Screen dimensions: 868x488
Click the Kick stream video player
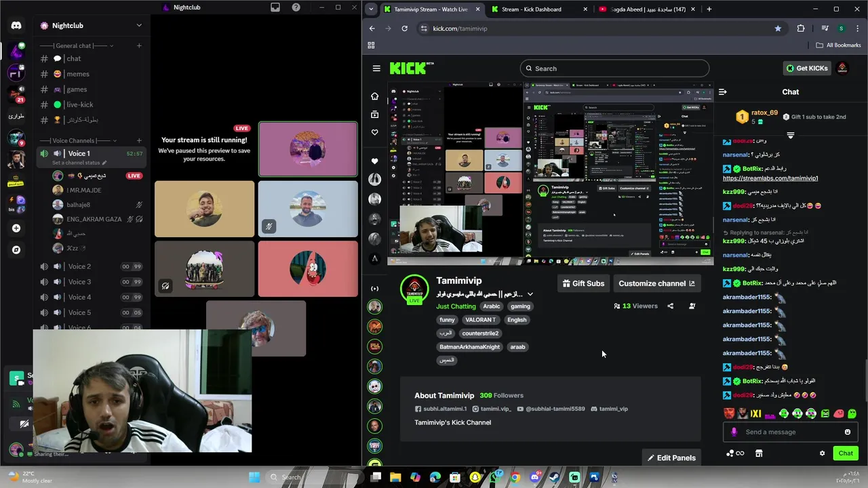pyautogui.click(x=550, y=174)
